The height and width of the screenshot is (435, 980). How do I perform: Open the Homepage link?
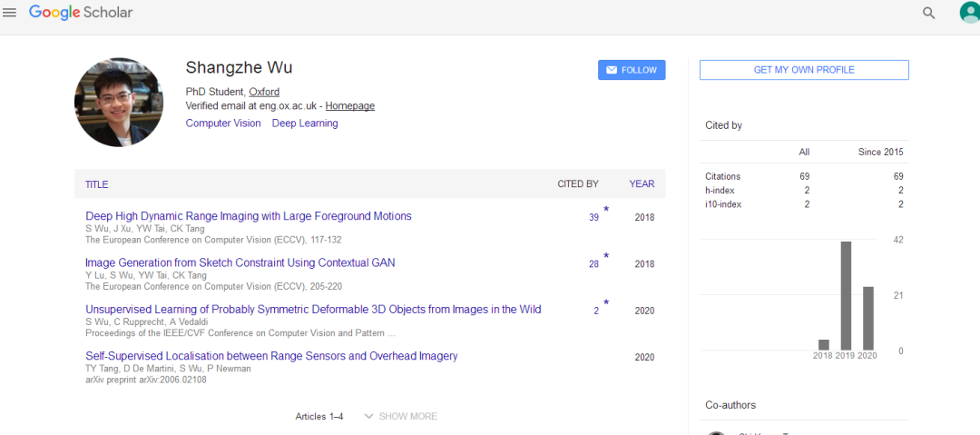pyautogui.click(x=349, y=106)
